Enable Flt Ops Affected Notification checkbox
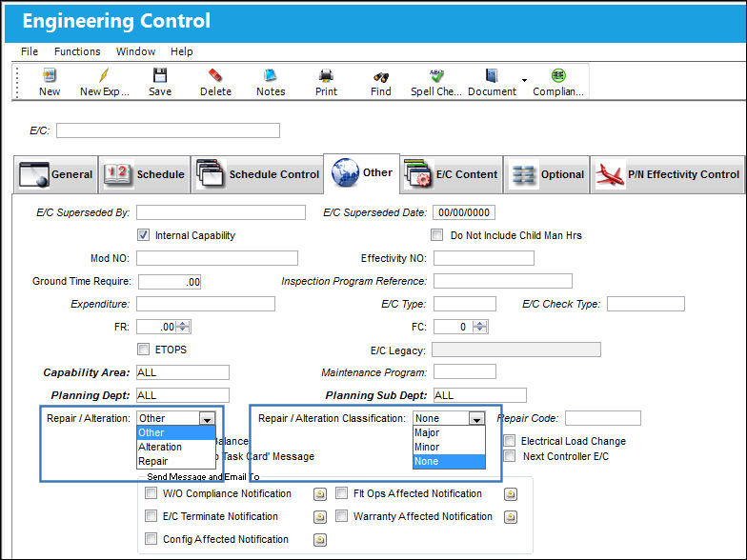The image size is (747, 560). click(x=341, y=493)
